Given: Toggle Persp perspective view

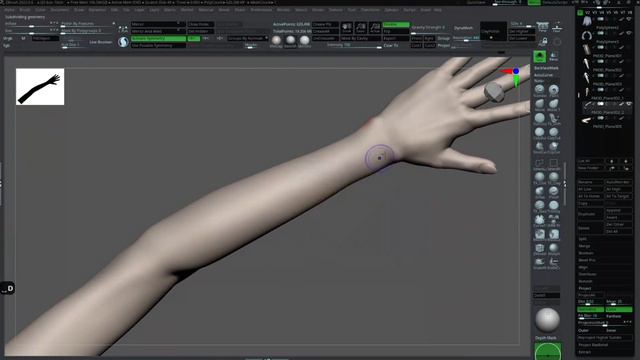Looking at the screenshot, I should pos(542,27).
